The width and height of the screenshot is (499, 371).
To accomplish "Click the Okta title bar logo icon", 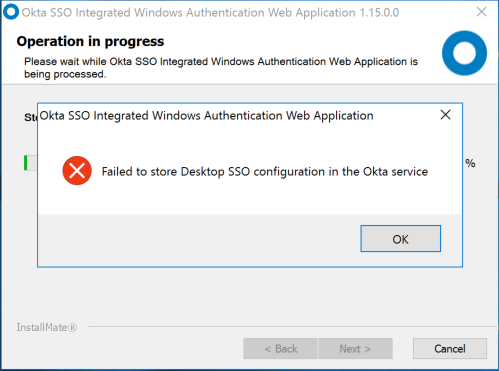I will [11, 12].
